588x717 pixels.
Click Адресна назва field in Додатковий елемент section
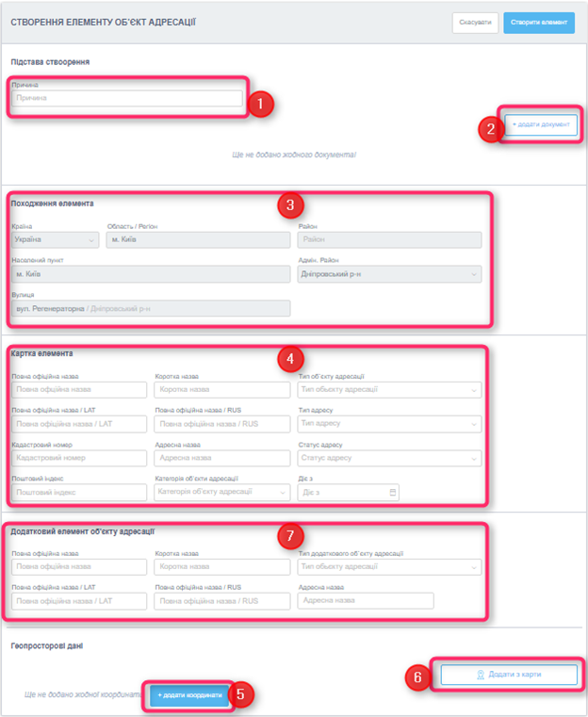[x=365, y=600]
